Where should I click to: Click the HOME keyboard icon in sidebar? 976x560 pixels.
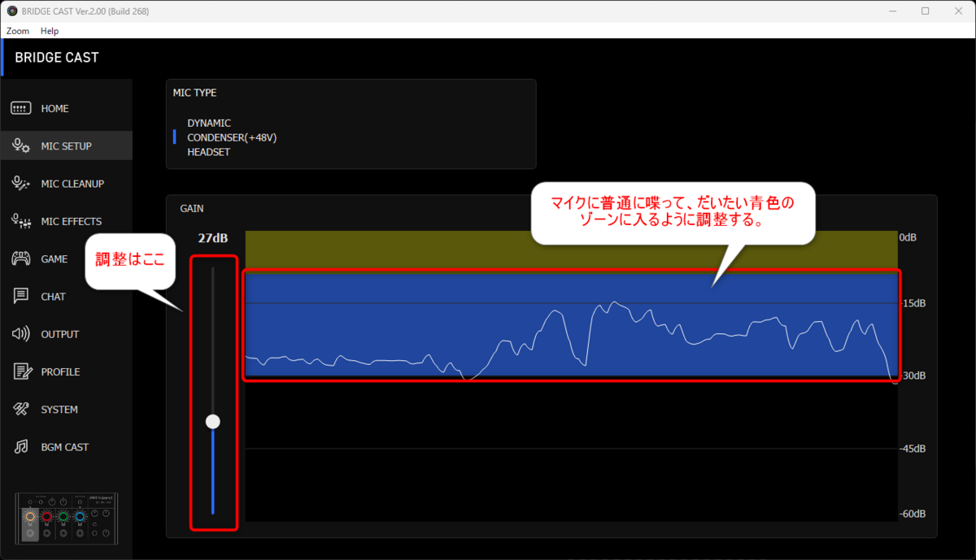21,108
